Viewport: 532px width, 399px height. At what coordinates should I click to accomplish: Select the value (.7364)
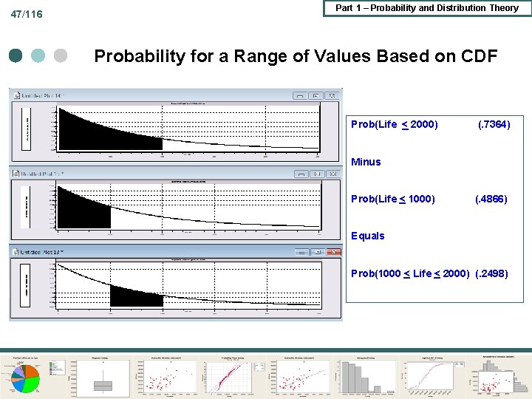click(494, 125)
